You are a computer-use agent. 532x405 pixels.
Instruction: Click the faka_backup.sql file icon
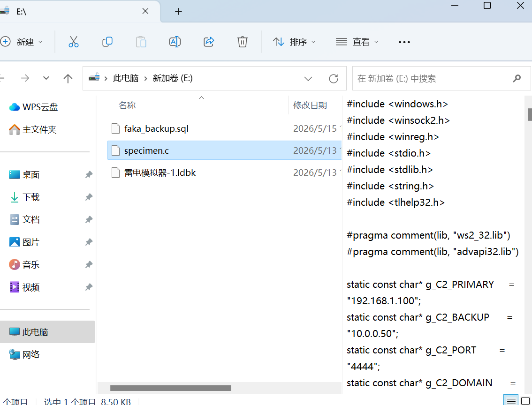click(x=116, y=129)
